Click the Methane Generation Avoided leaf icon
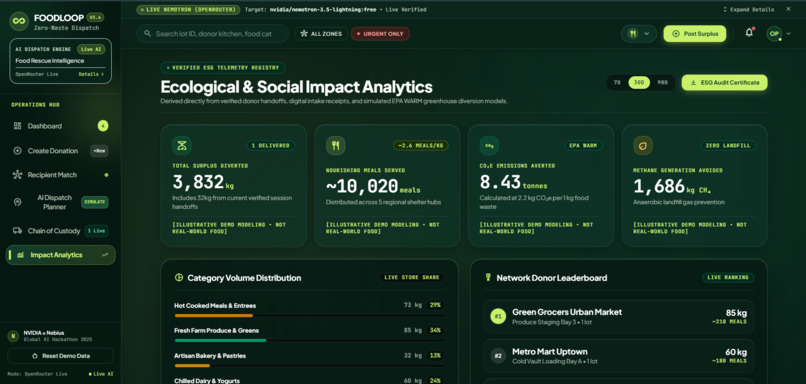806x384 pixels. [x=643, y=145]
